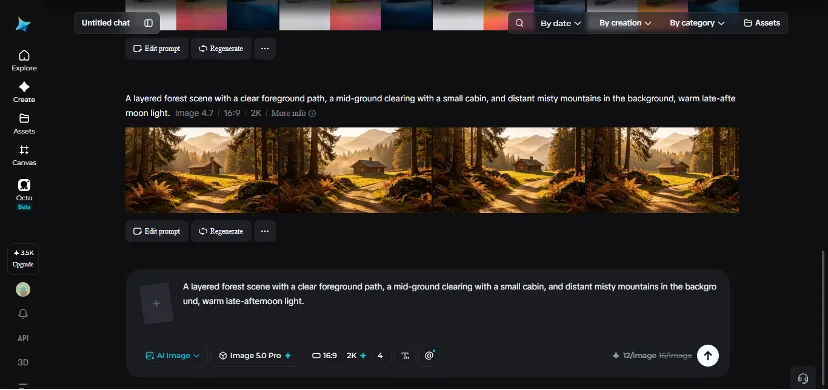
Task: Change the 16:9 aspect ratio setting
Action: click(x=324, y=356)
